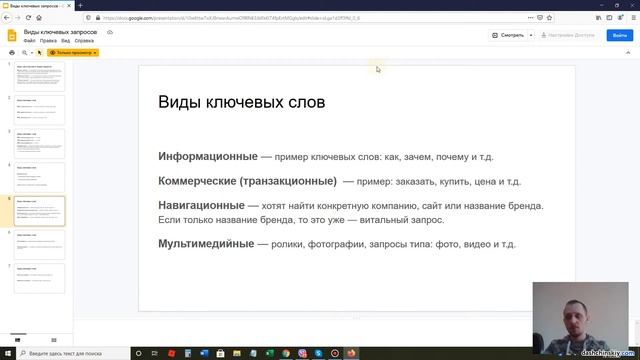This screenshot has height=360, width=640.
Task: Select the cursor pointer tool
Action: (x=40, y=53)
